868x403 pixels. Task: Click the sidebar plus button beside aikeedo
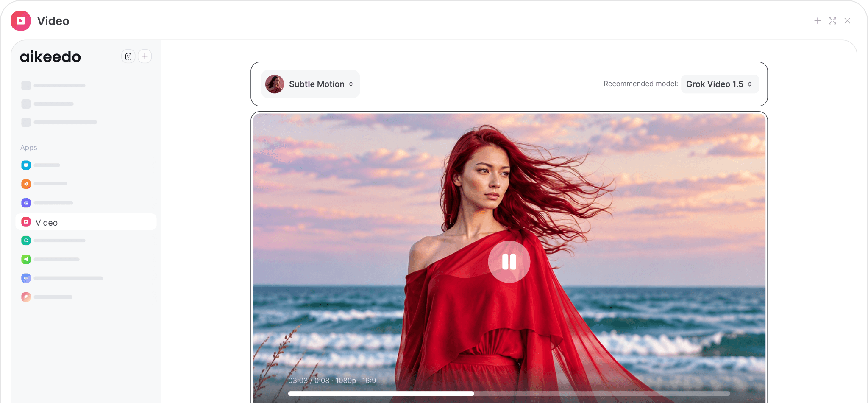coord(145,56)
